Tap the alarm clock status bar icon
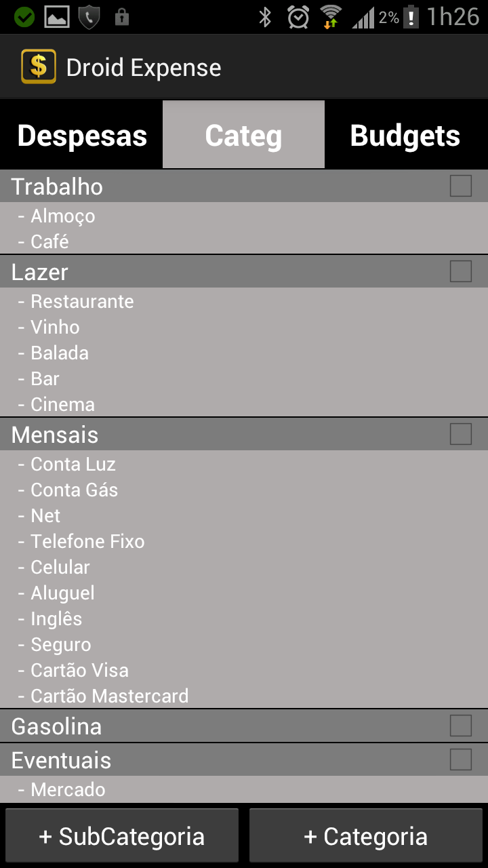The width and height of the screenshot is (488, 868). 298,17
